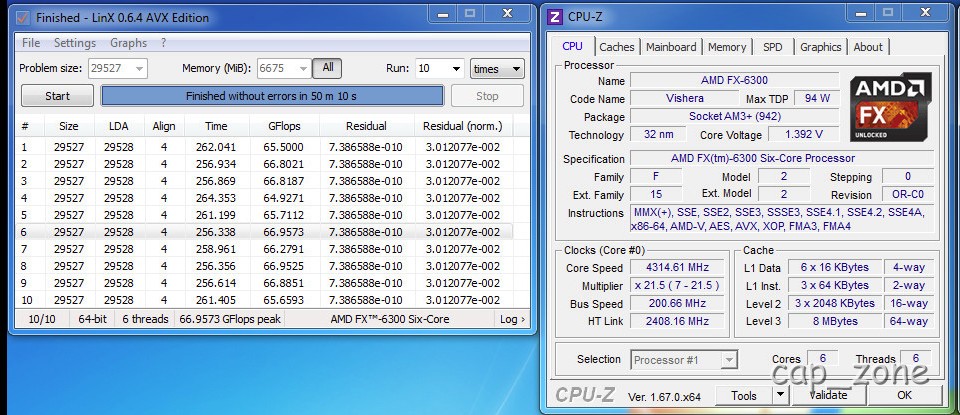Switch to the Caches tab in CPU-Z
Viewport: 960px width, 415px height.
coord(617,47)
